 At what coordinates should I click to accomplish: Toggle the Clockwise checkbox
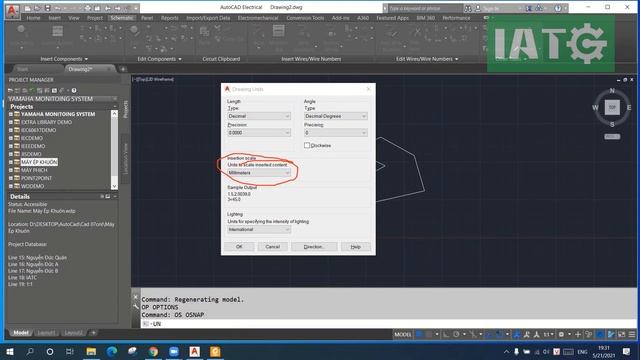click(307, 145)
